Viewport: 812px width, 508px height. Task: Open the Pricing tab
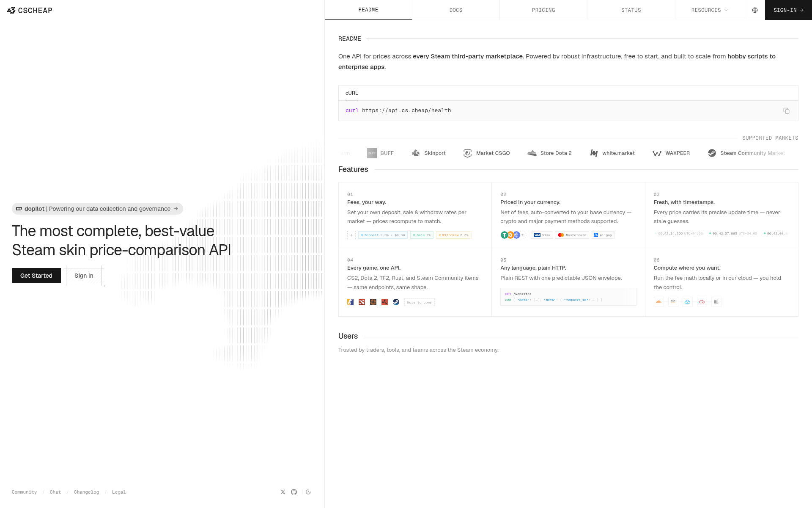point(543,10)
